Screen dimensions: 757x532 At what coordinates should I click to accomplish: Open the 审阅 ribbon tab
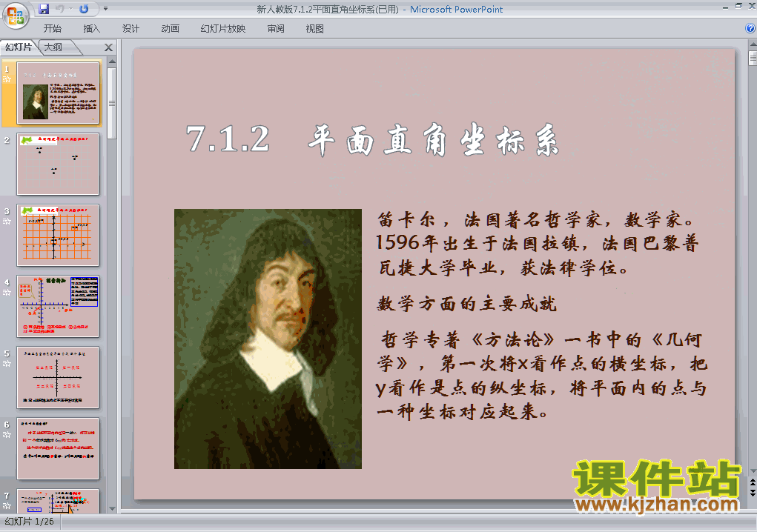(x=276, y=29)
